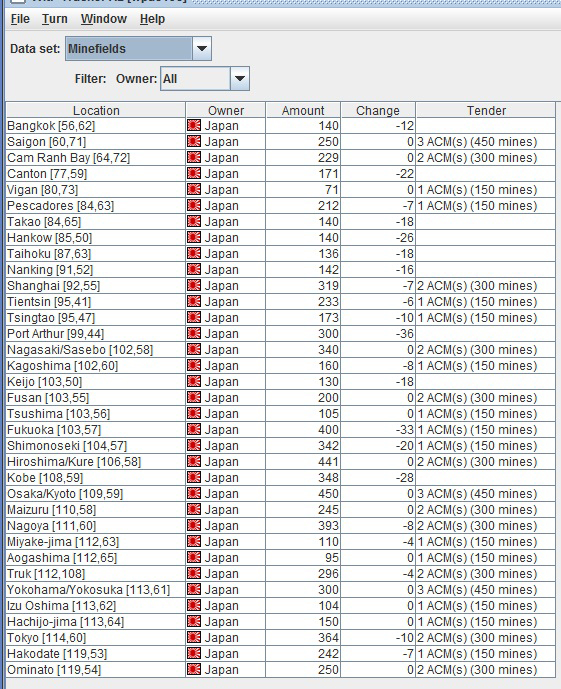Screen dimensions: 561x689
Task: Sort table by Change column header
Action: click(x=378, y=110)
